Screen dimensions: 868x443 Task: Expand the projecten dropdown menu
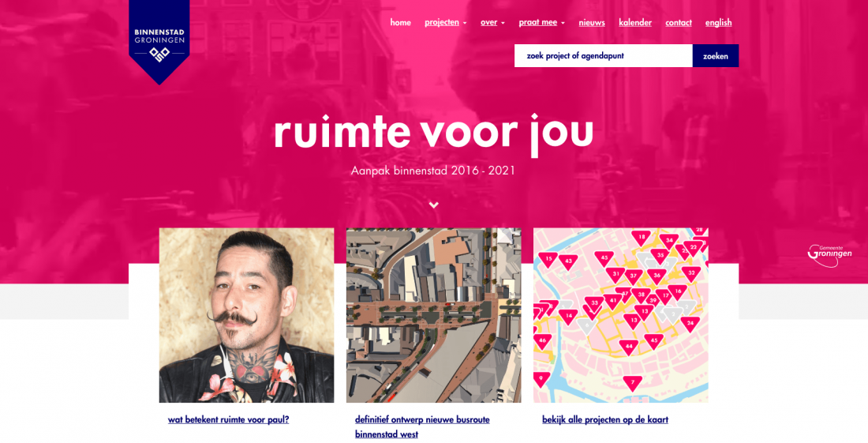(x=446, y=23)
